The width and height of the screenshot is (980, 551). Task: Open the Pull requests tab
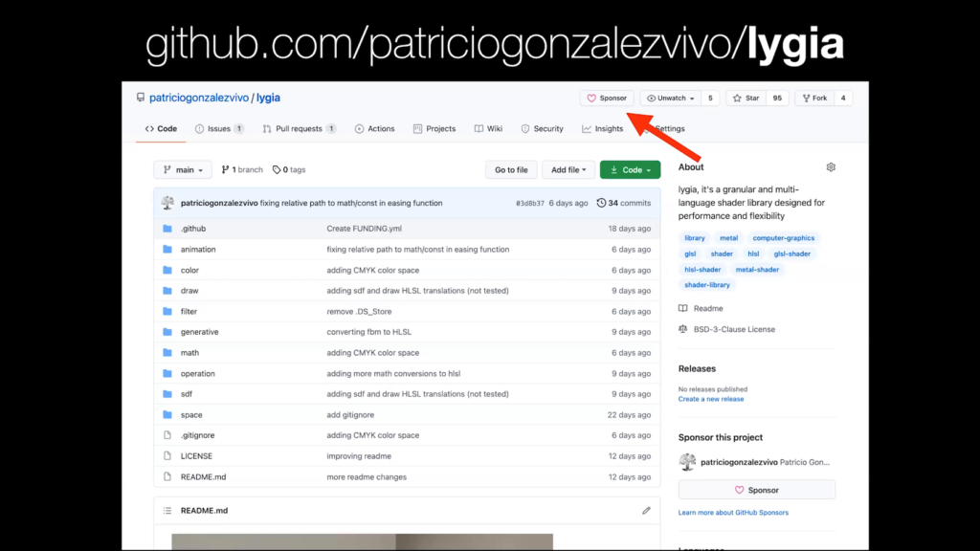[300, 129]
